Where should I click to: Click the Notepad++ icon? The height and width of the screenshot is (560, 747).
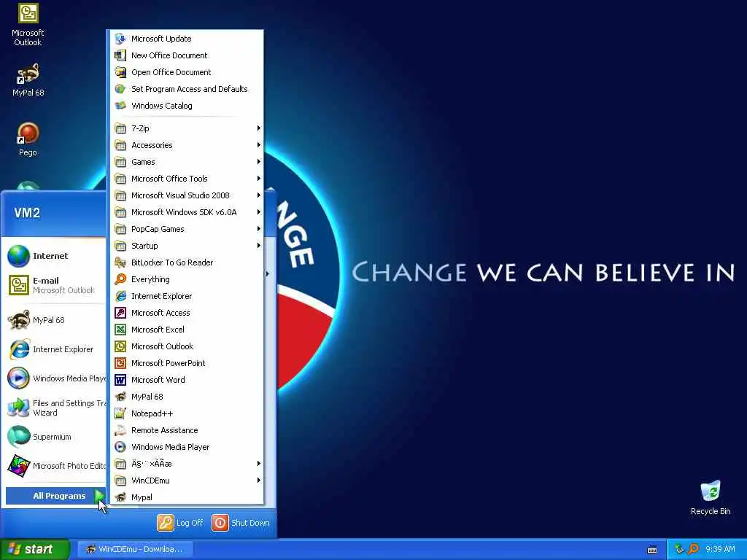pyautogui.click(x=120, y=413)
